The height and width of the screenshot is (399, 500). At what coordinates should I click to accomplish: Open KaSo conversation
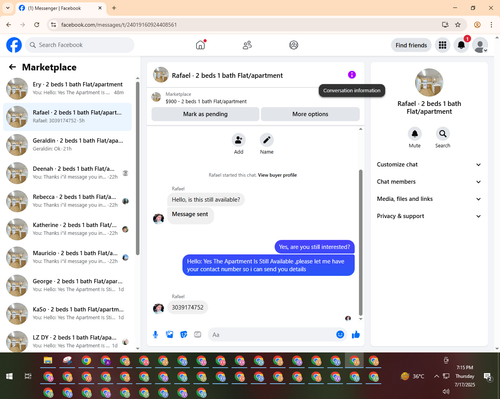pyautogui.click(x=67, y=313)
